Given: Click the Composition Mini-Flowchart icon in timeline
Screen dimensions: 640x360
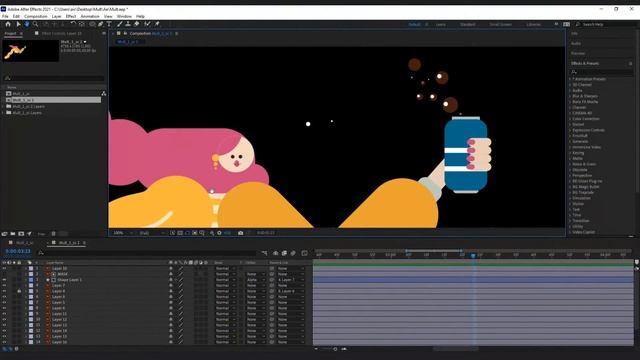Looking at the screenshot, I should pyautogui.click(x=264, y=253).
